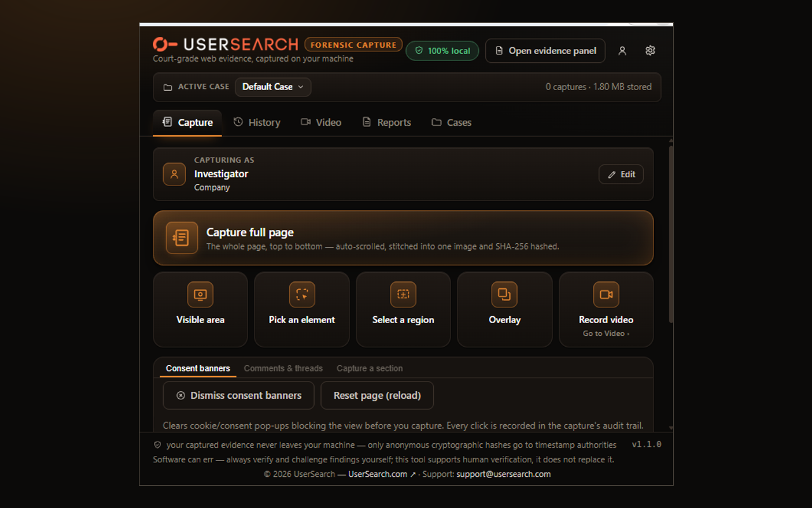Click the 'Court-grade web evidence' tagline
Image resolution: width=812 pixels, height=508 pixels.
[253, 58]
